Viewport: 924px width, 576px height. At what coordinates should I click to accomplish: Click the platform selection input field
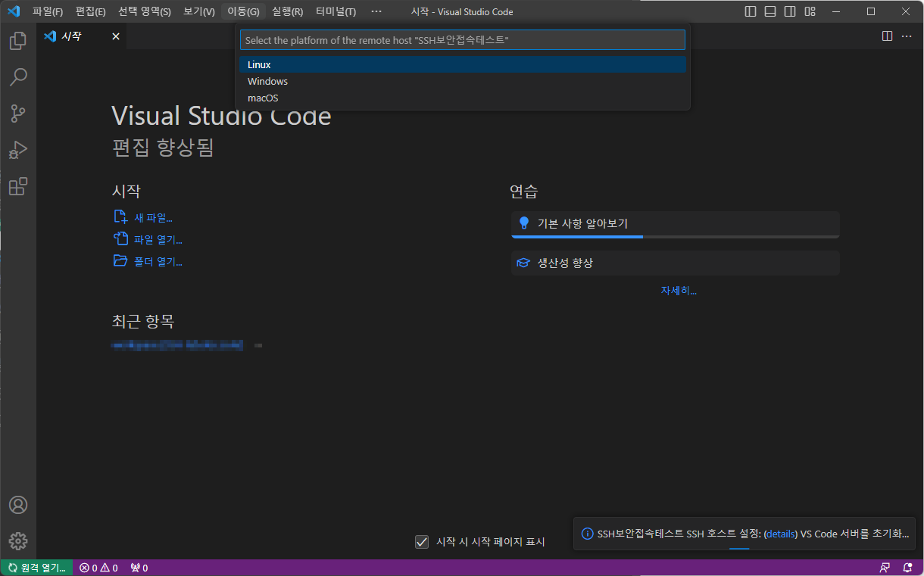[x=463, y=40]
